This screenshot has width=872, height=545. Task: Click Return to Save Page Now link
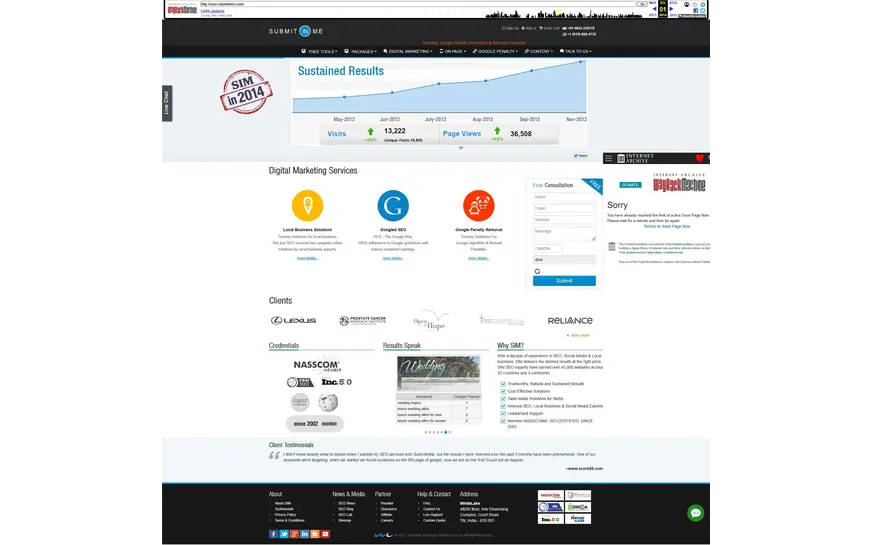pyautogui.click(x=667, y=226)
